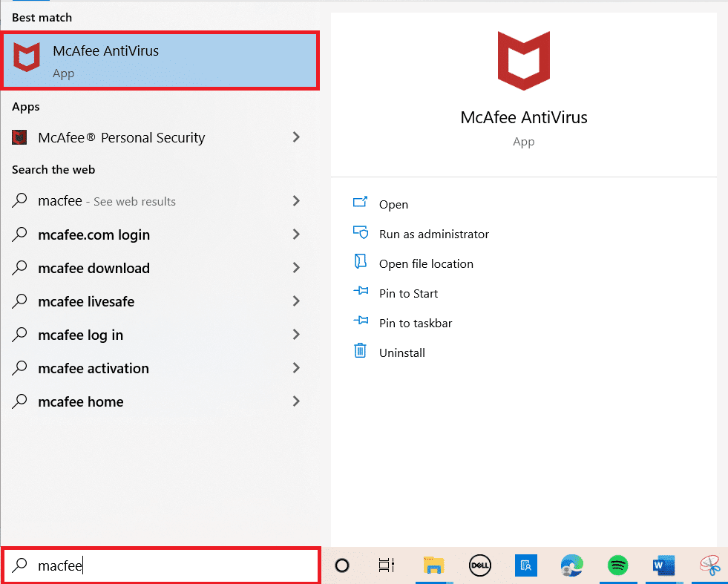
Task: Expand the McAfee Personal Security entry
Action: pyautogui.click(x=296, y=137)
